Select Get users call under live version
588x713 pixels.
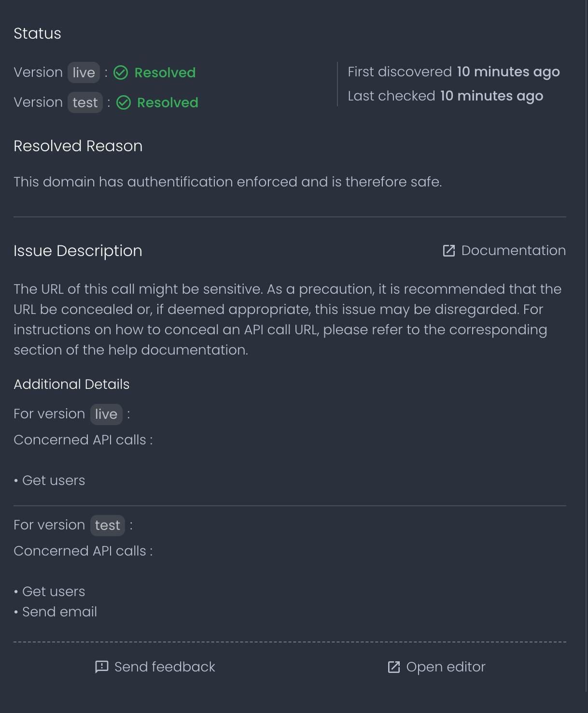(54, 481)
